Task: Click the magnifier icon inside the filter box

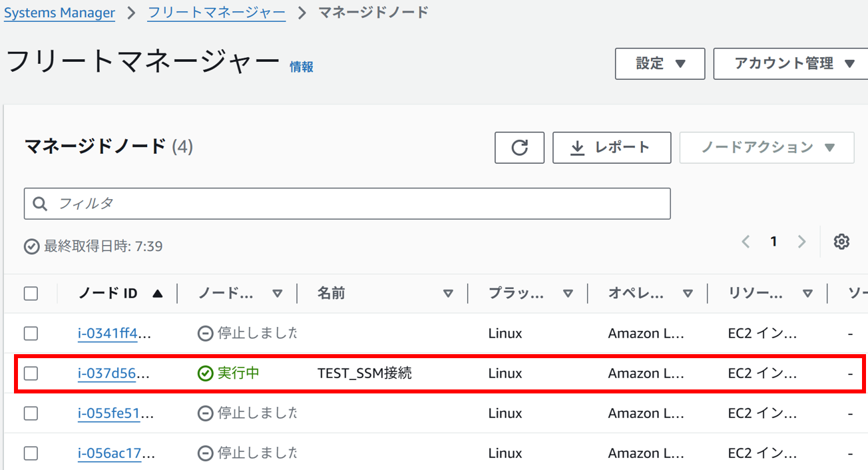Action: (40, 203)
